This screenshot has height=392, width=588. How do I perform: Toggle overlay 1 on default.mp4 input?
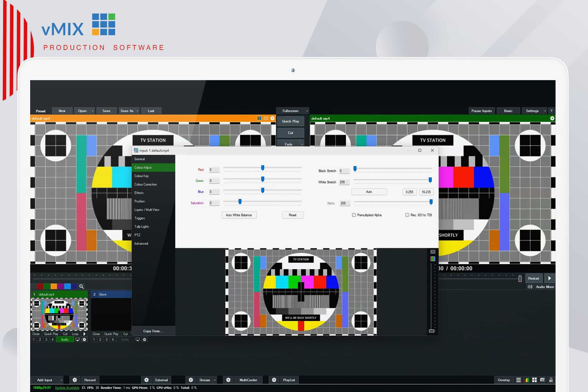click(34, 339)
